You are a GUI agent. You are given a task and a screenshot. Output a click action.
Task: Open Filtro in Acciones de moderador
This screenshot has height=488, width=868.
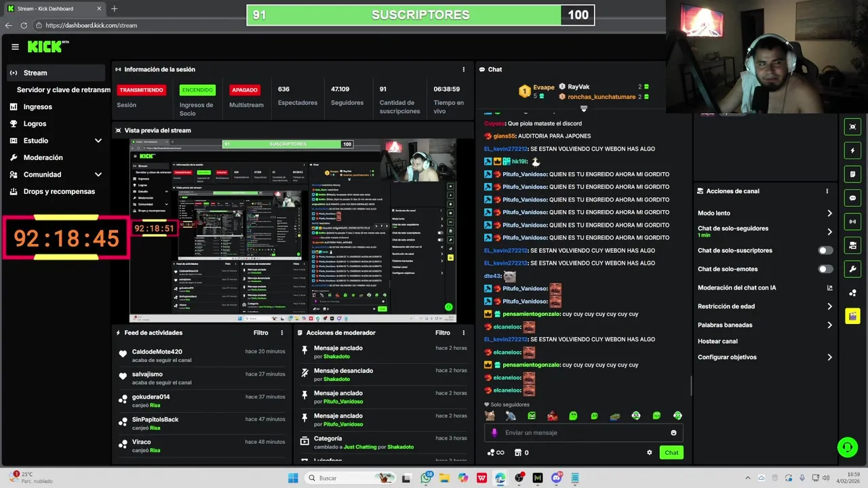[x=442, y=333]
